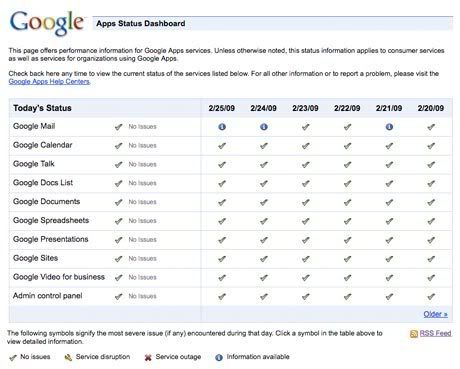
Task: Select the Google Calendar row label
Action: pyautogui.click(x=43, y=145)
